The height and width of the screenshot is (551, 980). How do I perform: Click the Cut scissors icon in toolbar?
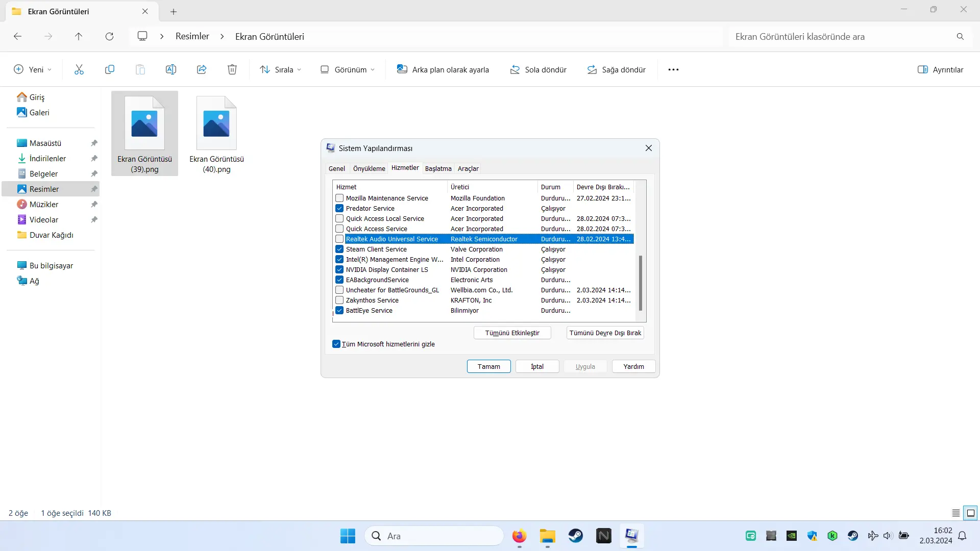pos(79,69)
